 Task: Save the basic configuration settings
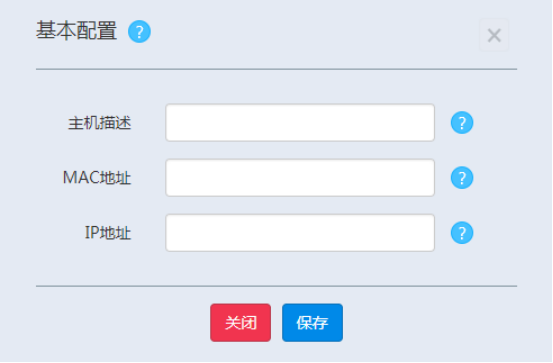pos(312,323)
